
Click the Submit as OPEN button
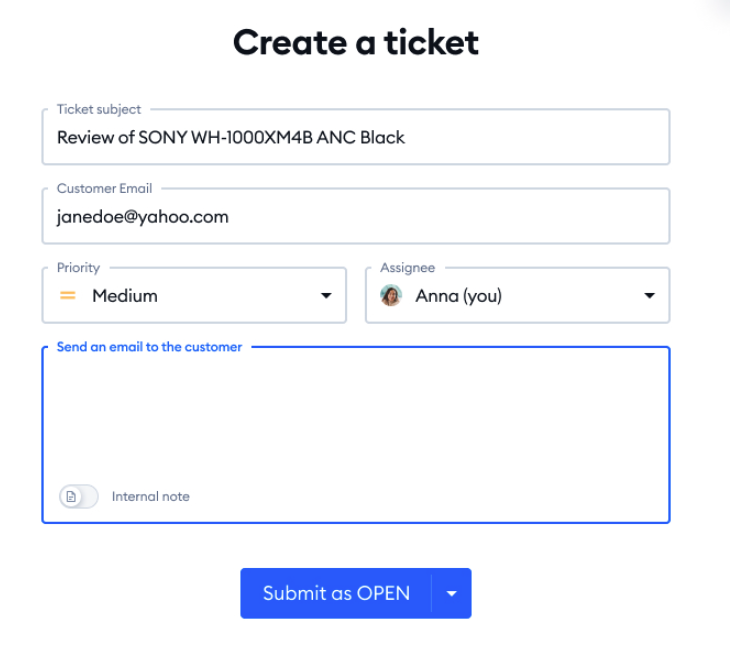click(336, 593)
